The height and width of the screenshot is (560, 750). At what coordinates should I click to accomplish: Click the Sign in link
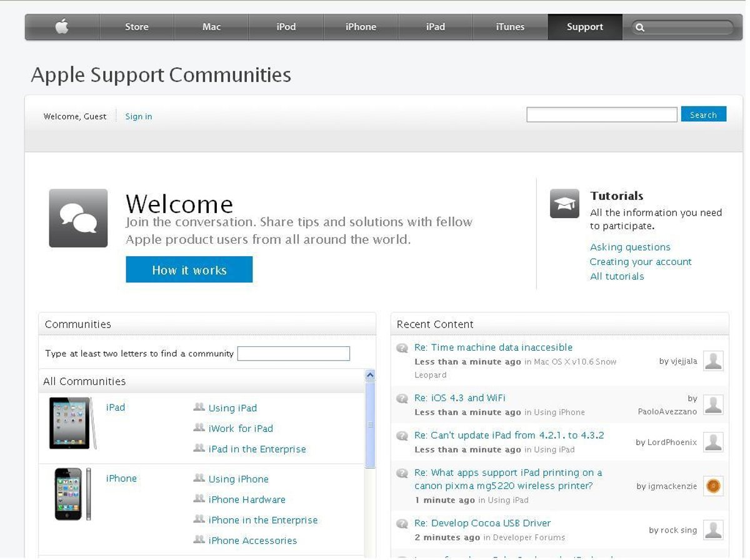click(138, 116)
